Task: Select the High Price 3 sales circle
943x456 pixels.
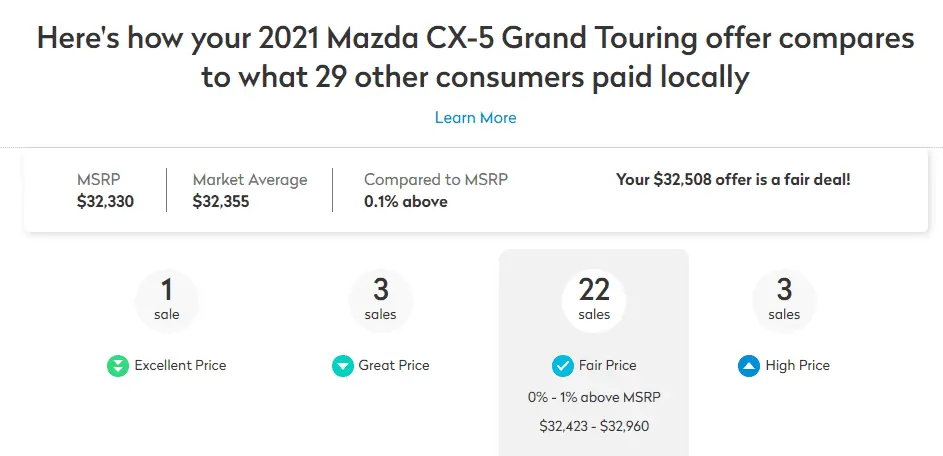Action: pos(784,298)
